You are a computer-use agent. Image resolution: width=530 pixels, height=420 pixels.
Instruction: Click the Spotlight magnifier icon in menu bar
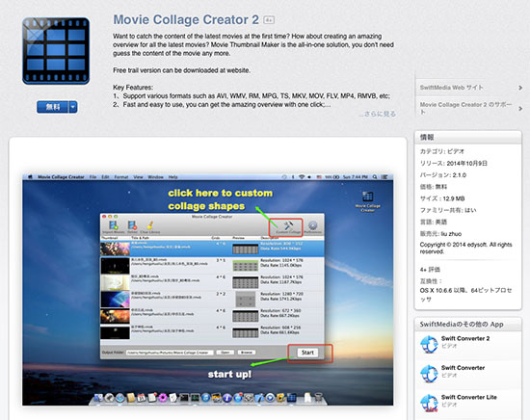375,177
